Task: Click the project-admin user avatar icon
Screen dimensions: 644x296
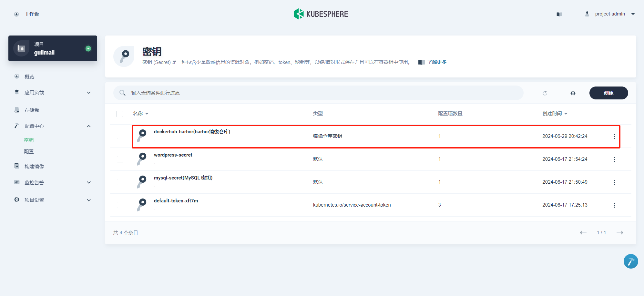Action: [x=587, y=14]
